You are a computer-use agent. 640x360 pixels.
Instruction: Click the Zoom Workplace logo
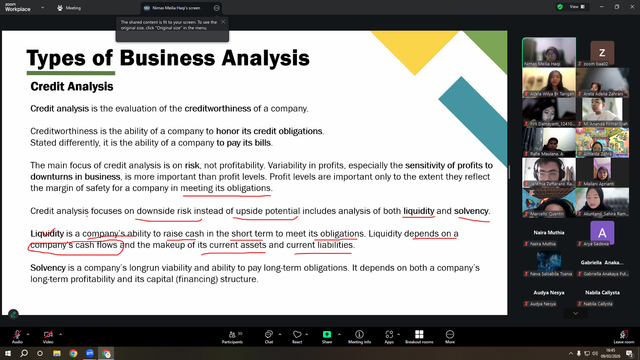18,7
